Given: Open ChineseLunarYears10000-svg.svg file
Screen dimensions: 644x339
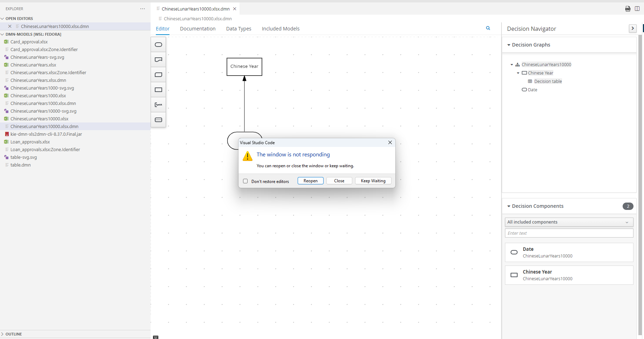Looking at the screenshot, I should click(43, 111).
